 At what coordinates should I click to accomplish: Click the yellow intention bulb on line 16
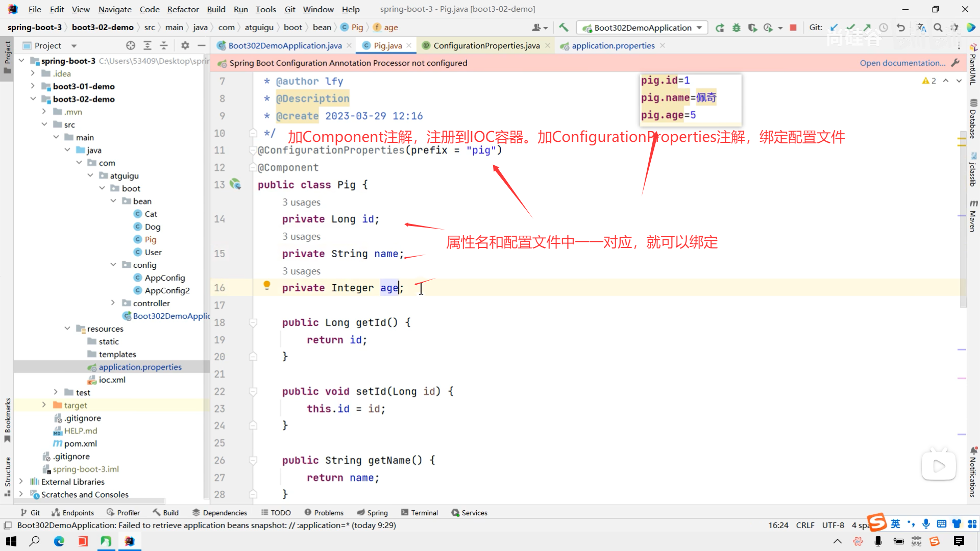coord(266,285)
